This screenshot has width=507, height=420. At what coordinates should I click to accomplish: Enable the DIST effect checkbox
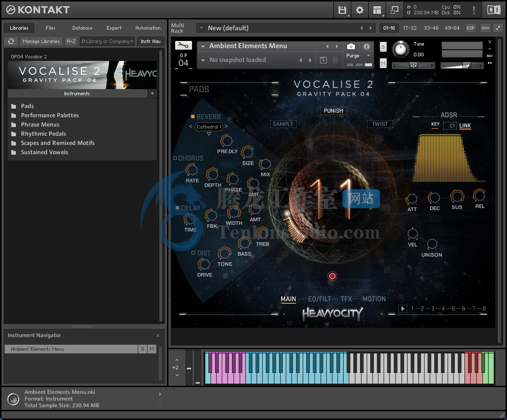(193, 253)
